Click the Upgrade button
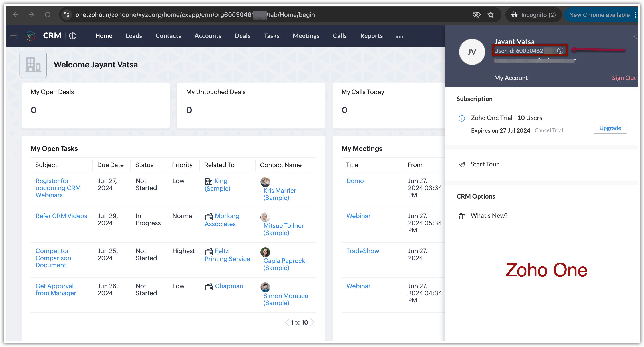The width and height of the screenshot is (644, 347). coord(610,128)
